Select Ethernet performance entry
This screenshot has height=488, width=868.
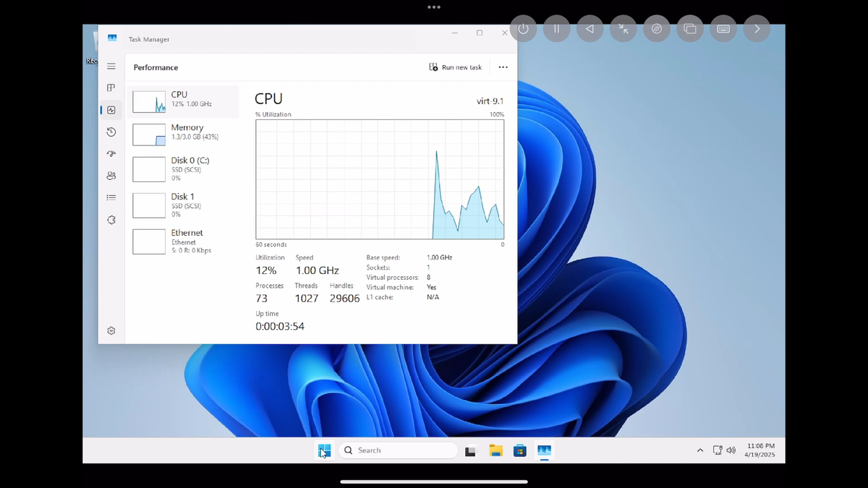pos(183,241)
